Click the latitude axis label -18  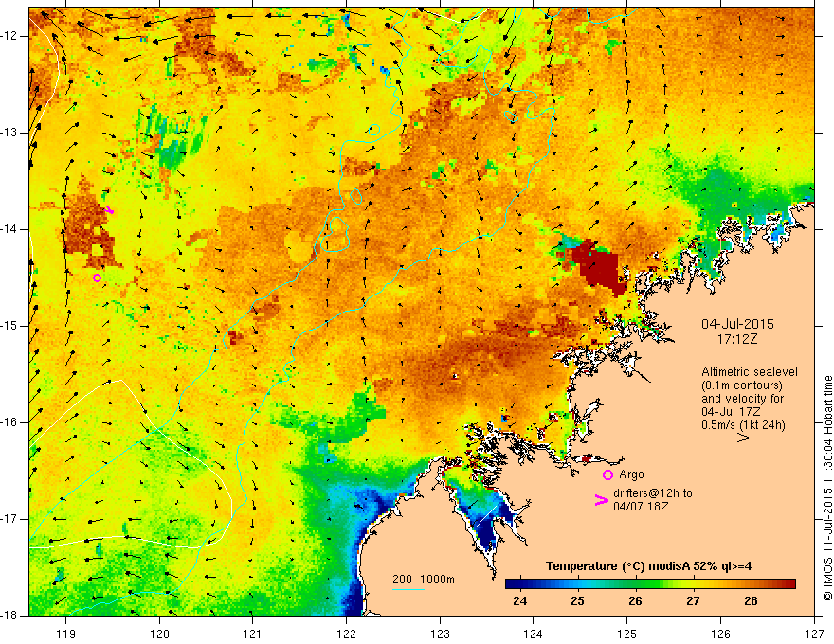10,616
